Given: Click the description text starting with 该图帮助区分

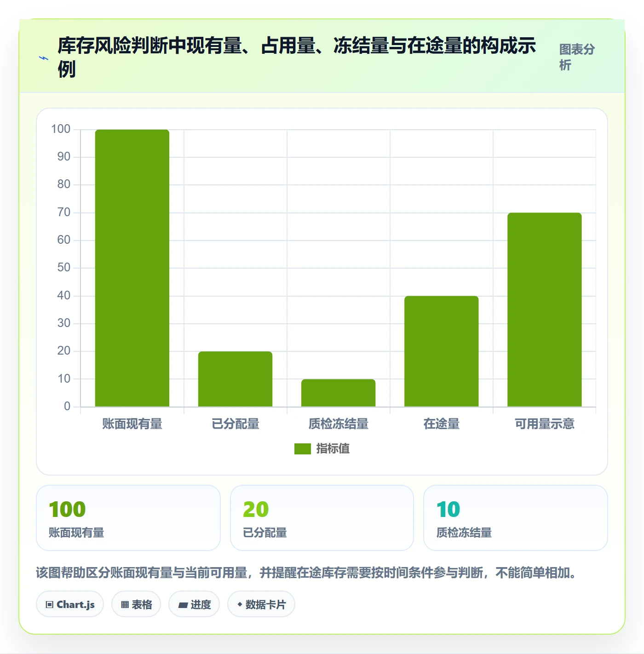Looking at the screenshot, I should pyautogui.click(x=306, y=573).
